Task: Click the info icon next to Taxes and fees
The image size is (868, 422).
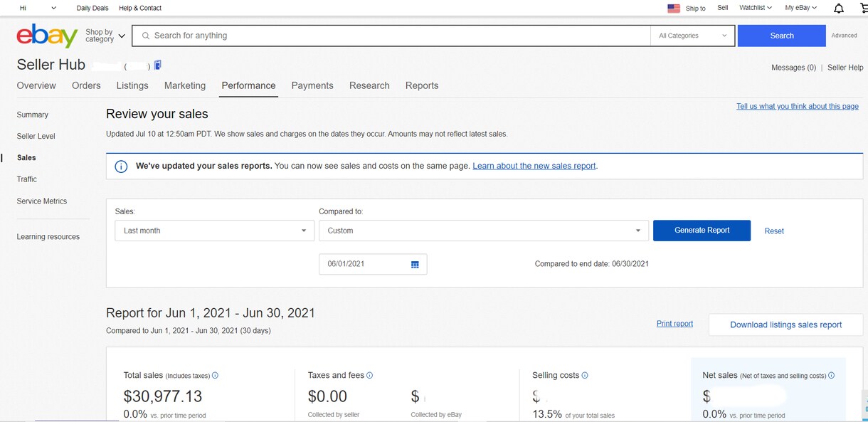Action: pos(369,376)
